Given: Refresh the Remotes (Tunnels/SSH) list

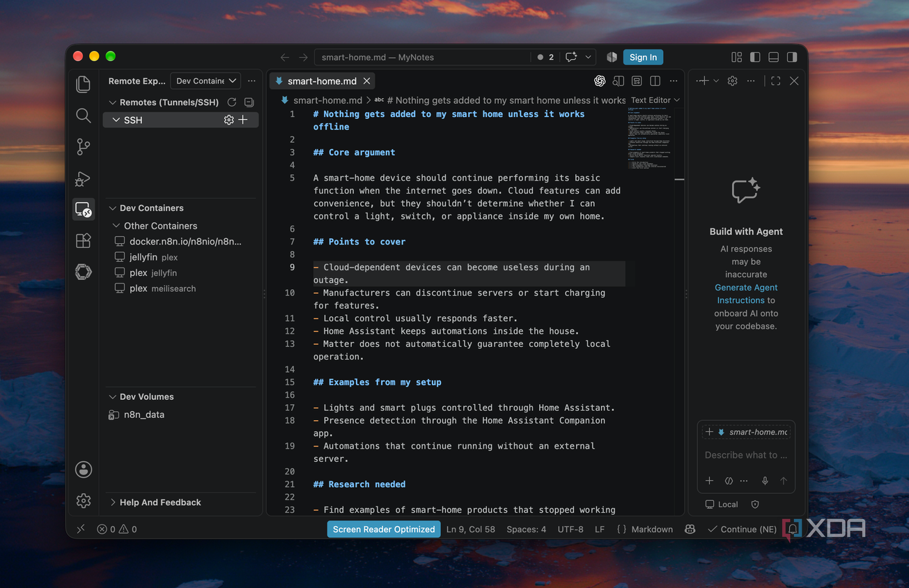Looking at the screenshot, I should [x=232, y=102].
